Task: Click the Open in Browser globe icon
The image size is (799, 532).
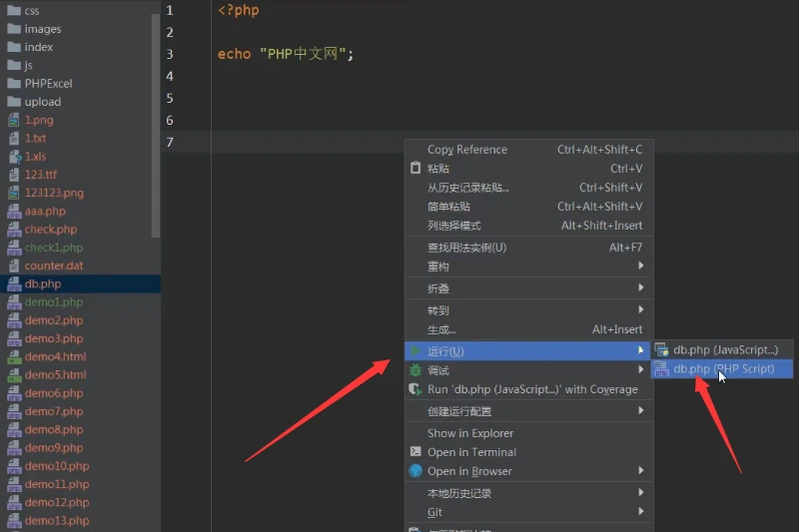Action: tap(415, 471)
